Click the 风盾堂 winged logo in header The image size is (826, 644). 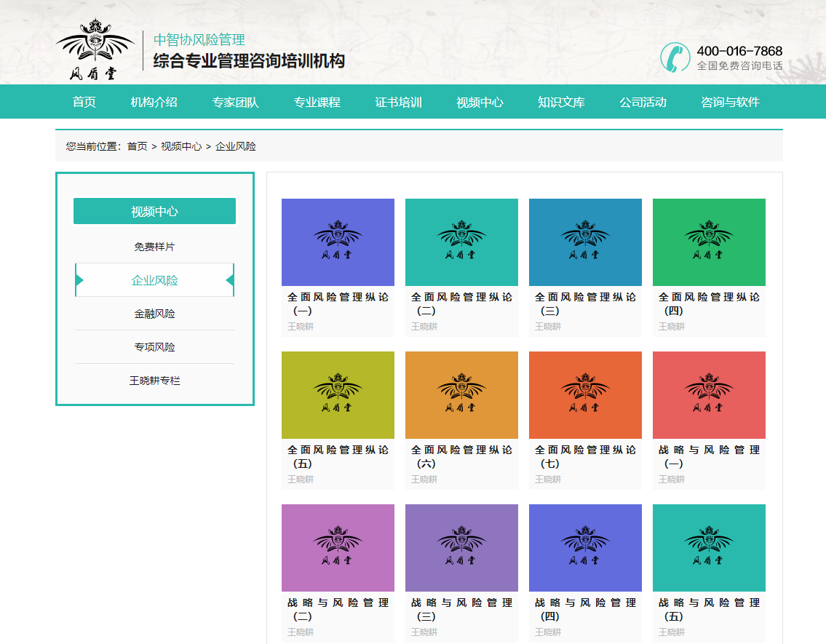click(95, 49)
